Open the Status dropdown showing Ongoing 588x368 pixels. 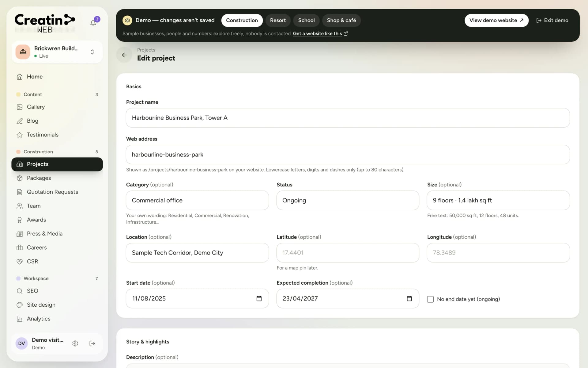pos(348,200)
